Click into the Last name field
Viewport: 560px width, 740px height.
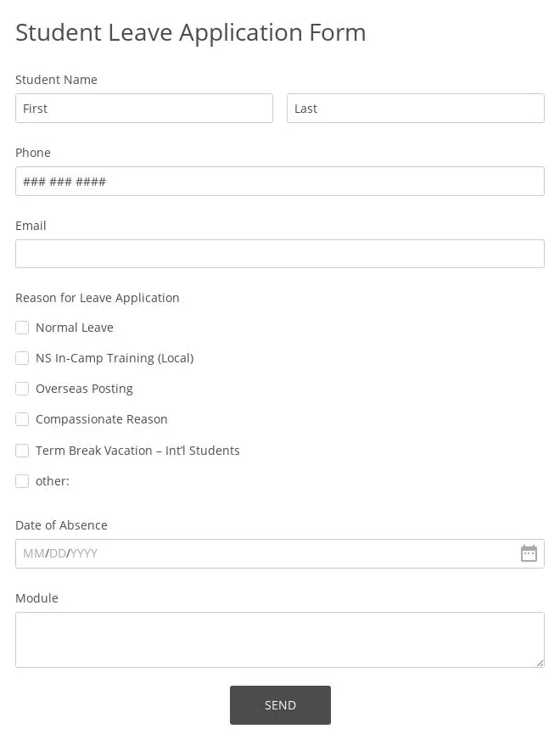point(416,108)
